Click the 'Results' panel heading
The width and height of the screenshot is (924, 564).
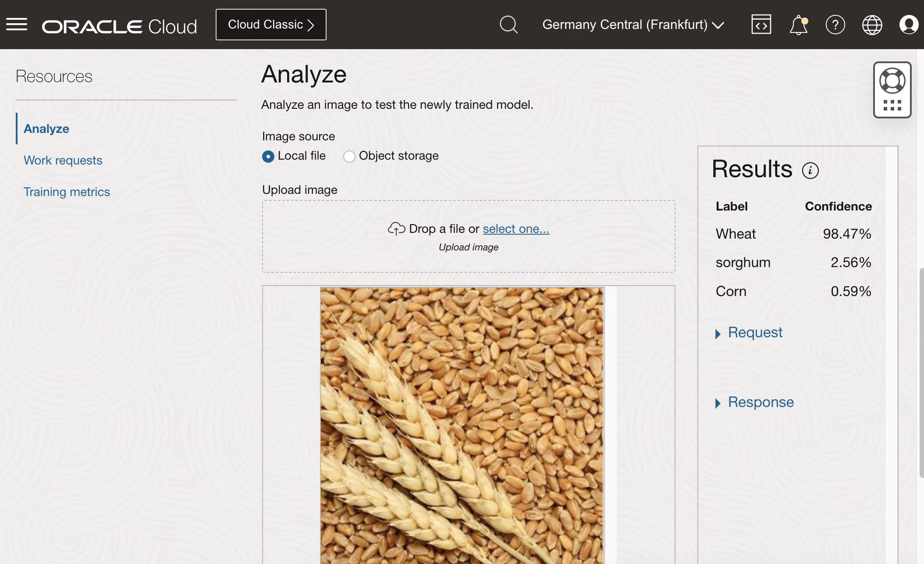point(752,169)
